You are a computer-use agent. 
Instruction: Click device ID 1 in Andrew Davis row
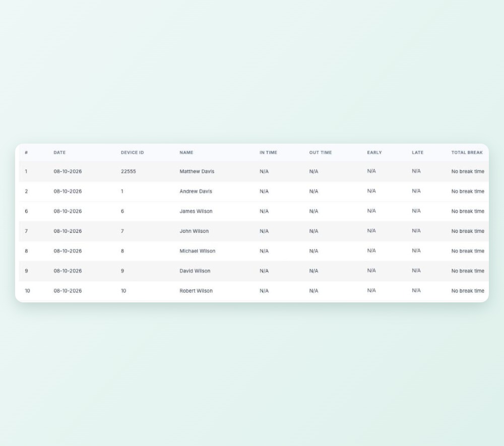coord(122,192)
